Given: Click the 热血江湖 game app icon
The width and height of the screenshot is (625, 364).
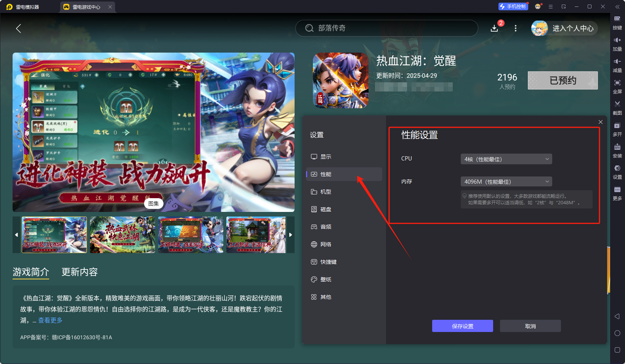Looking at the screenshot, I should [341, 80].
